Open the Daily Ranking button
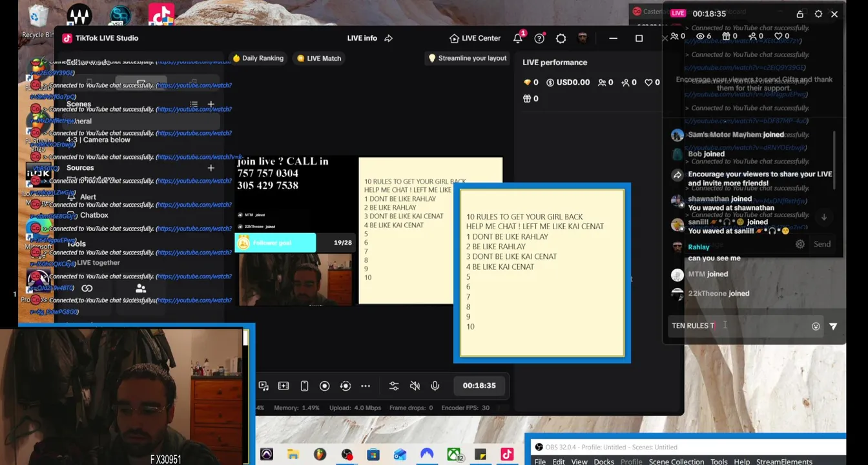The image size is (868, 465). 258,58
